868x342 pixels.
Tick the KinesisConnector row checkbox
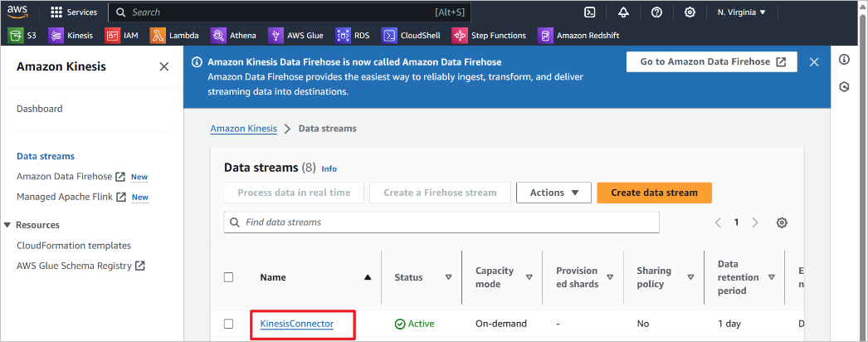[229, 324]
